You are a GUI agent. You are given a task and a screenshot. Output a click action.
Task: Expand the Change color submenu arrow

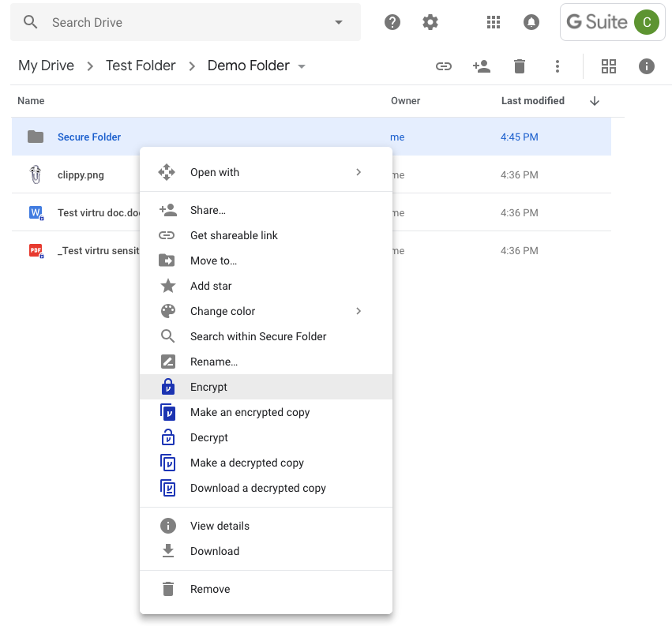point(359,311)
